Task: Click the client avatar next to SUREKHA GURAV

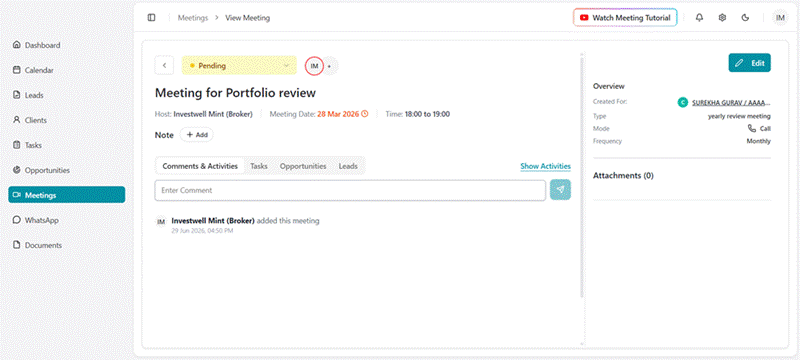Action: [682, 102]
